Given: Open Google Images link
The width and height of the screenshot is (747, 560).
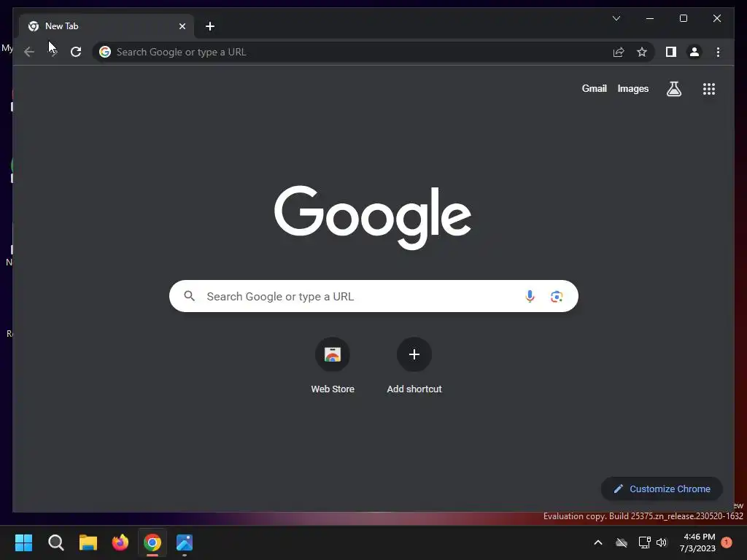Looking at the screenshot, I should pos(632,88).
